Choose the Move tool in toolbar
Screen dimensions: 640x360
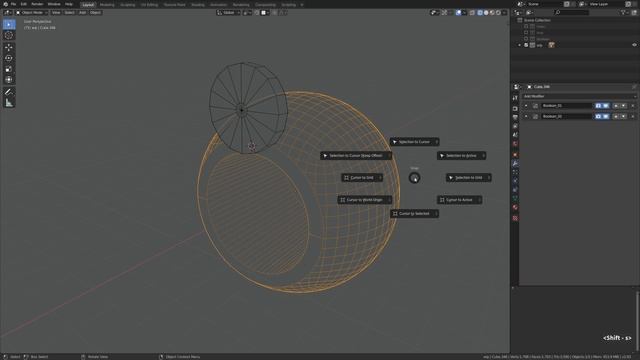9,47
